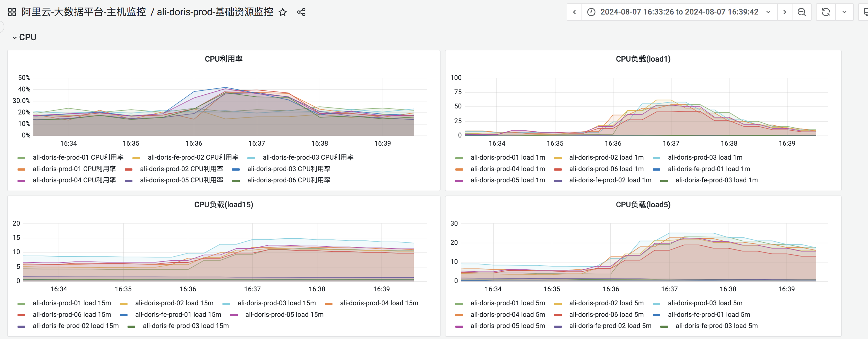Select ali-doris-prod-05 load 5m legend label

pyautogui.click(x=508, y=326)
